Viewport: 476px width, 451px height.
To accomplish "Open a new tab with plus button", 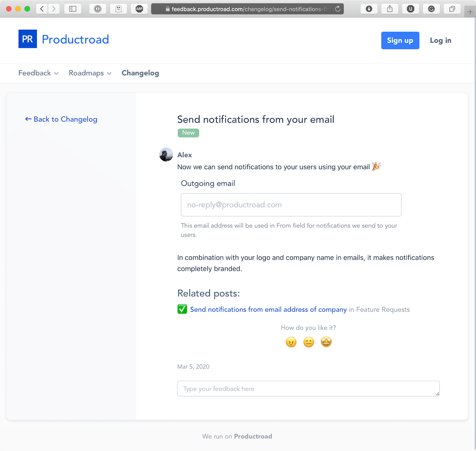I will (x=470, y=12).
